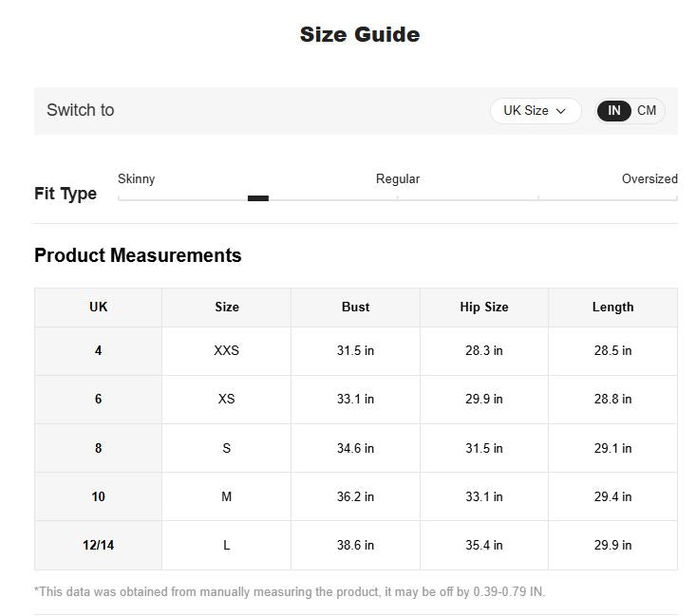Click the UK Size chevron arrow
This screenshot has height=616, width=696.
[561, 111]
